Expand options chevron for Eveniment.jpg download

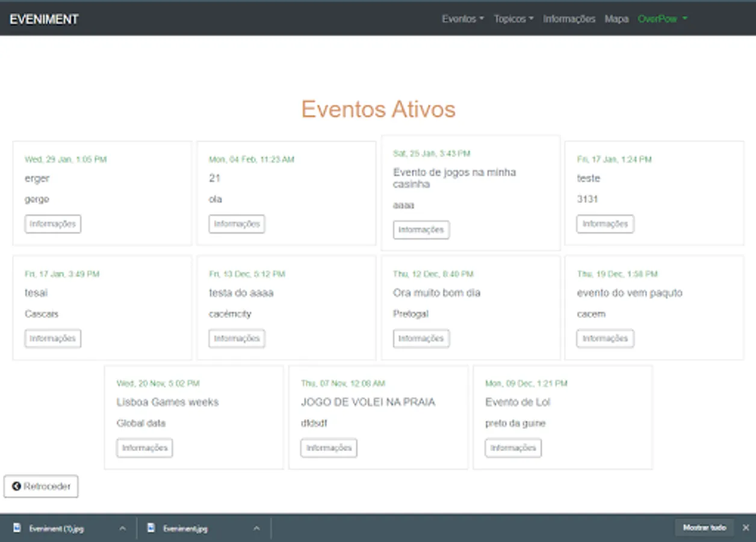coord(256,529)
